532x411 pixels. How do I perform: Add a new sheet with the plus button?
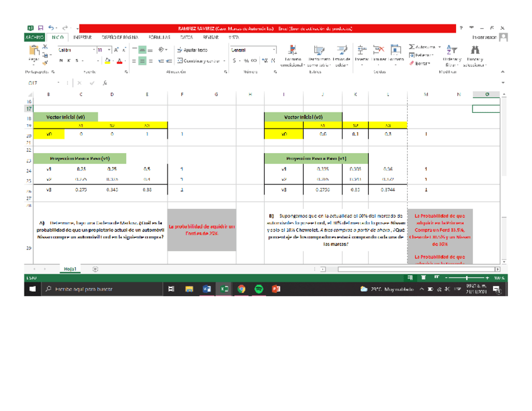click(x=95, y=269)
